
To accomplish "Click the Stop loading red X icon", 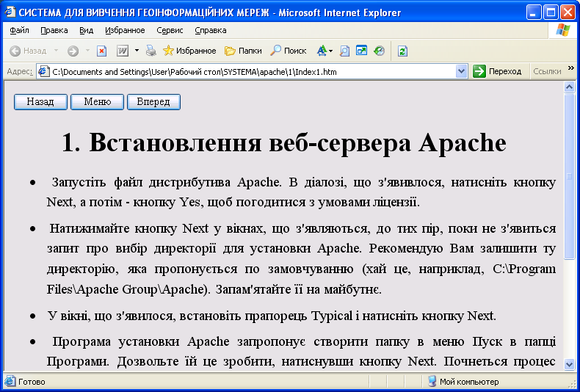I will pyautogui.click(x=102, y=51).
